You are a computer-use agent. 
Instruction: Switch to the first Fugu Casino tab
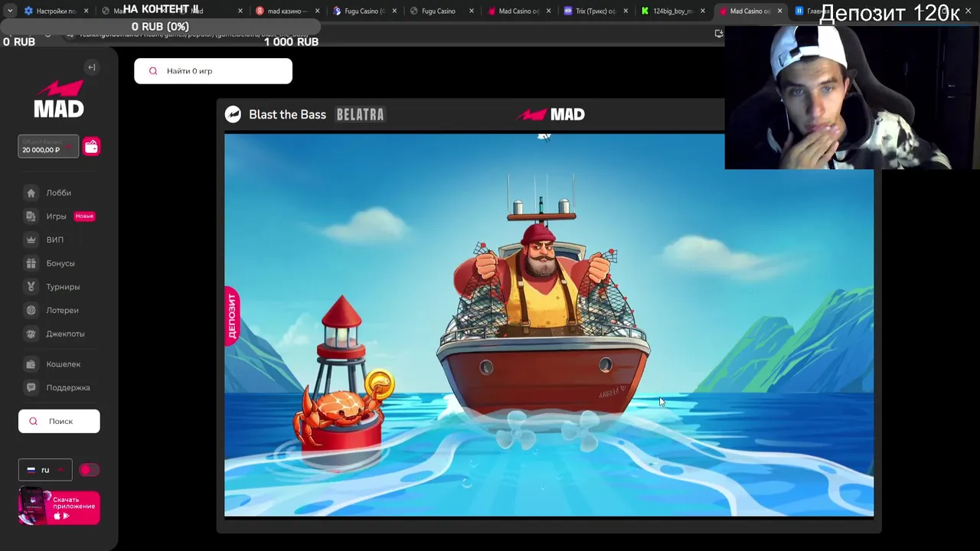click(x=363, y=11)
